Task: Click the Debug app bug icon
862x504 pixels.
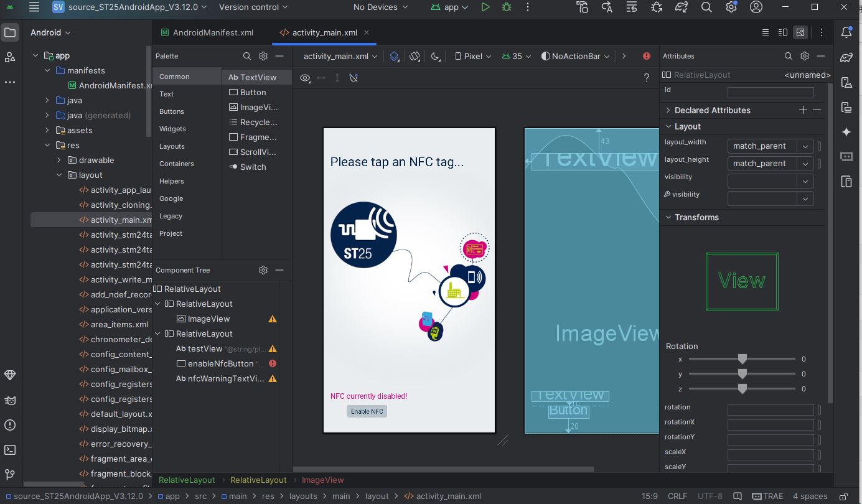Action: tap(507, 7)
